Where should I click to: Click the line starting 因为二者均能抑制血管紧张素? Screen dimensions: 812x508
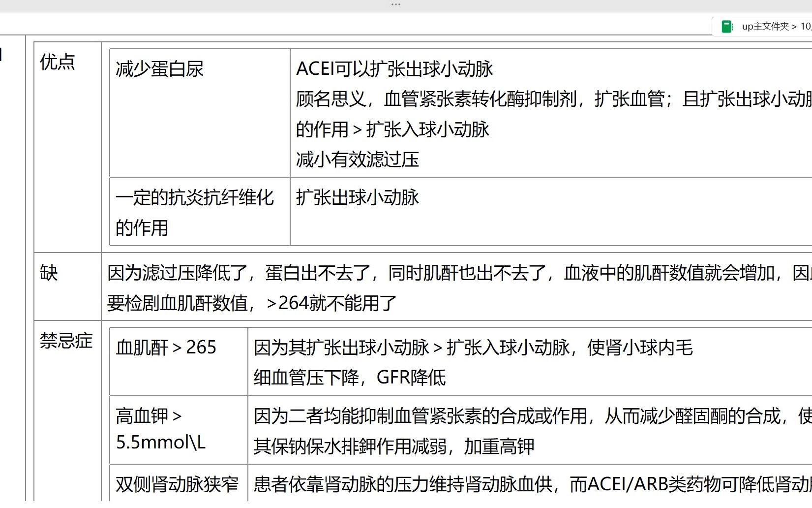[x=533, y=416]
